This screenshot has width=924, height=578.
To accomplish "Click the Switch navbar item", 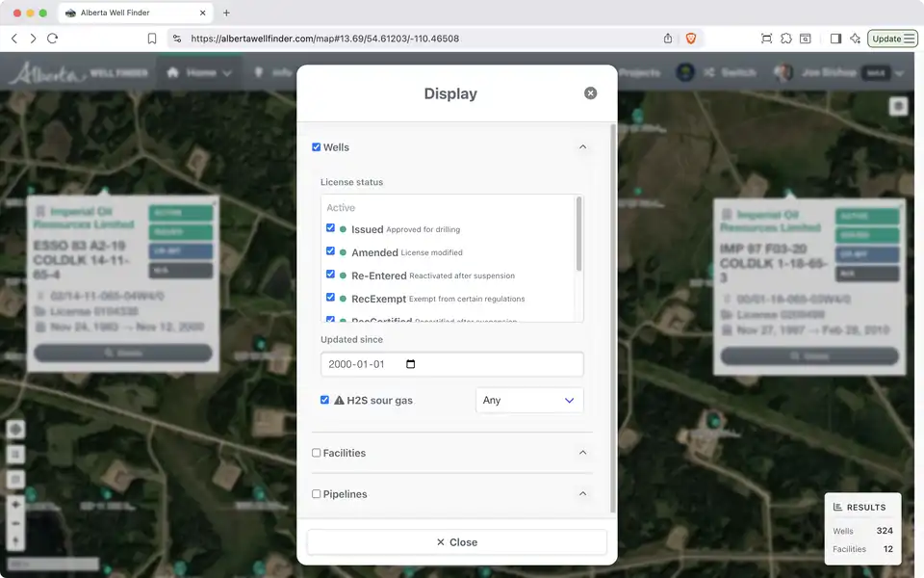I will (x=730, y=72).
